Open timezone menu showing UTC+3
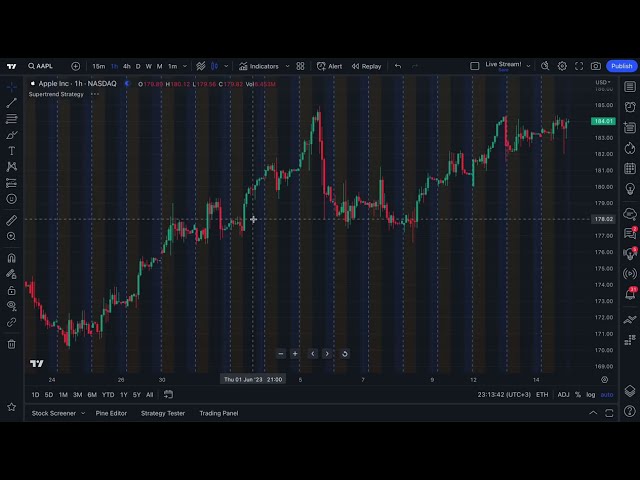This screenshot has width=640, height=480. pyautogui.click(x=504, y=395)
